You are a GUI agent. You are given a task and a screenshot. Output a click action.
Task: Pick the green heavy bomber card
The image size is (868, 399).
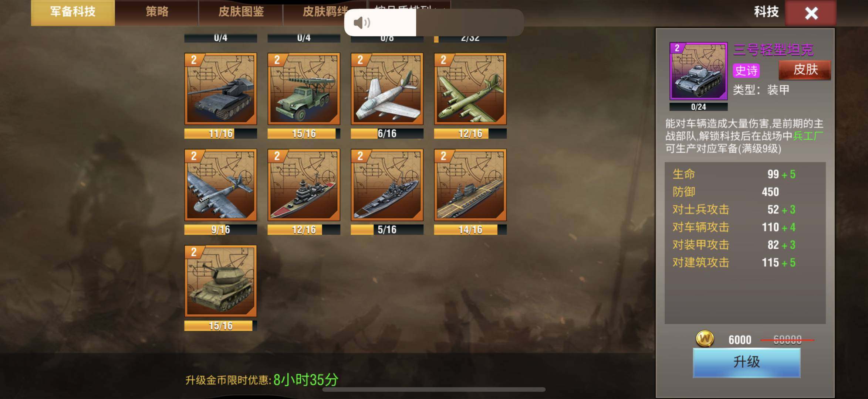[470, 89]
